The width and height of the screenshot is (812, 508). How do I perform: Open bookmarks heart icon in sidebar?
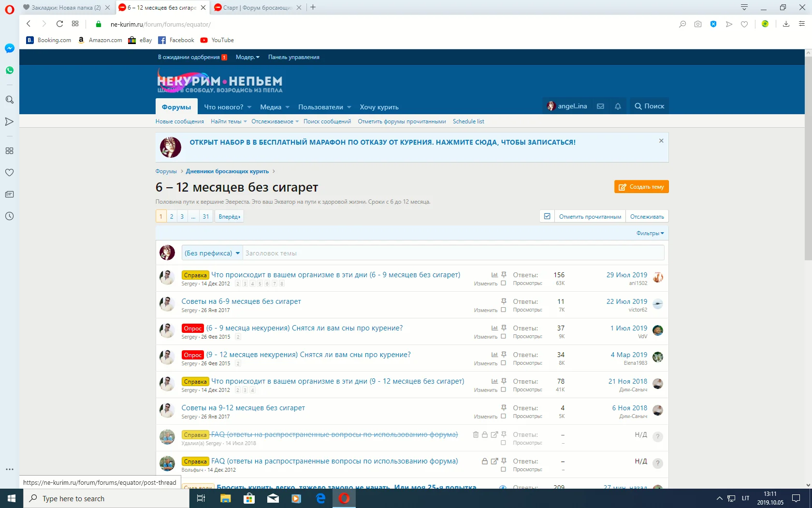[9, 172]
